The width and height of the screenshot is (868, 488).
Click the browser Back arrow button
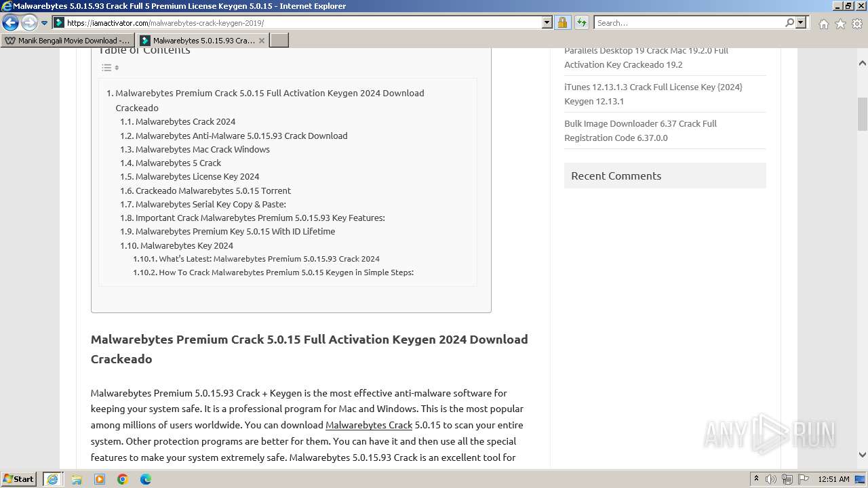pos(10,22)
